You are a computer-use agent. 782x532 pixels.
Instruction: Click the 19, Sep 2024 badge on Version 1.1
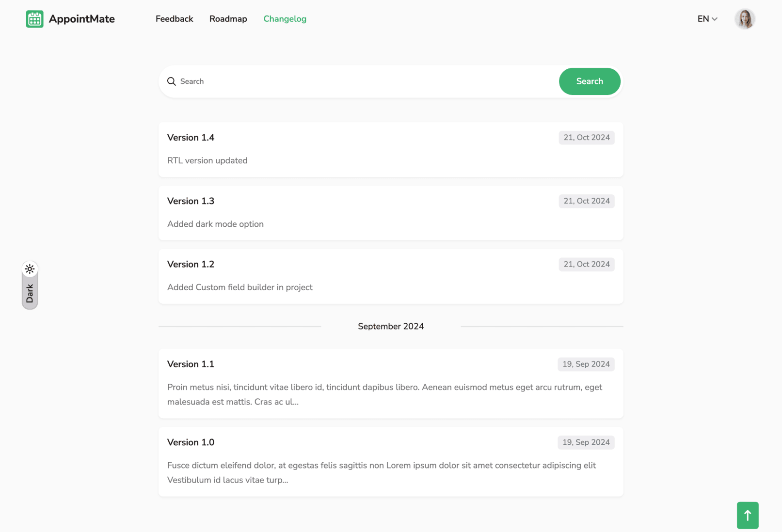586,364
